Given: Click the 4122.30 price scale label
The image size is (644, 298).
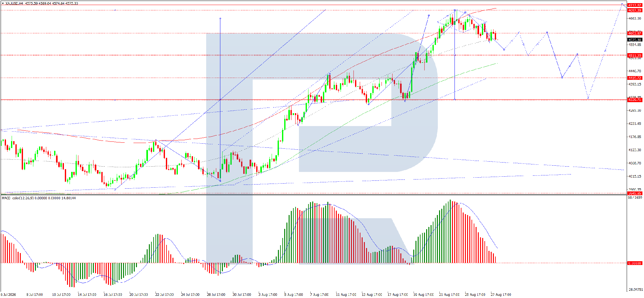Looking at the screenshot, I should 635,150.
